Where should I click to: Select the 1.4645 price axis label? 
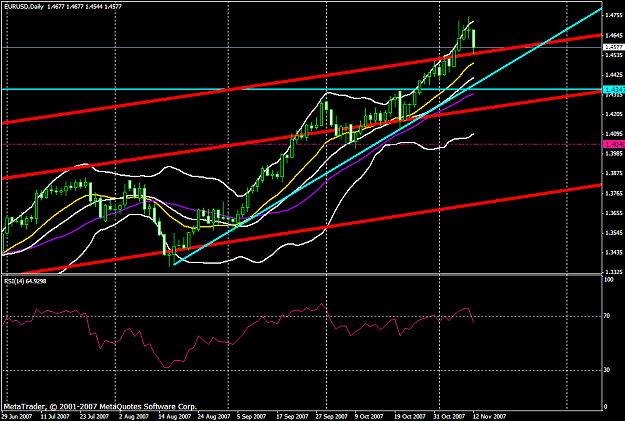pos(614,35)
